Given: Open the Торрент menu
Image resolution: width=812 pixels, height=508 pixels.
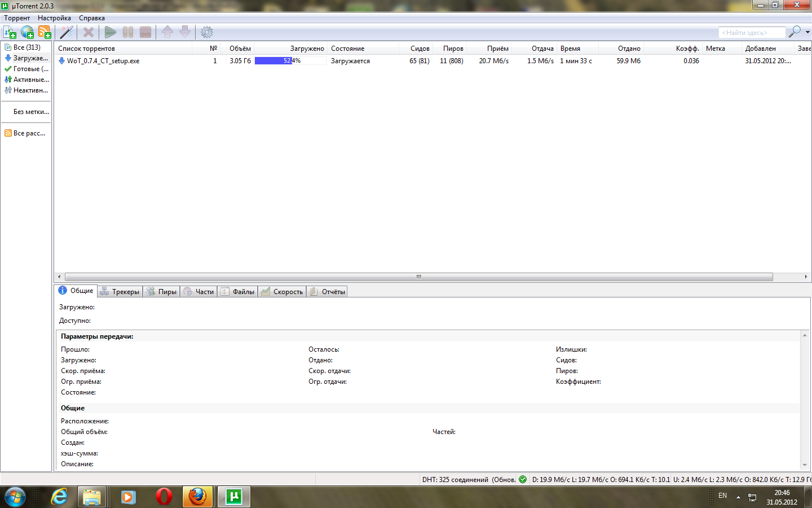Looking at the screenshot, I should pyautogui.click(x=17, y=18).
